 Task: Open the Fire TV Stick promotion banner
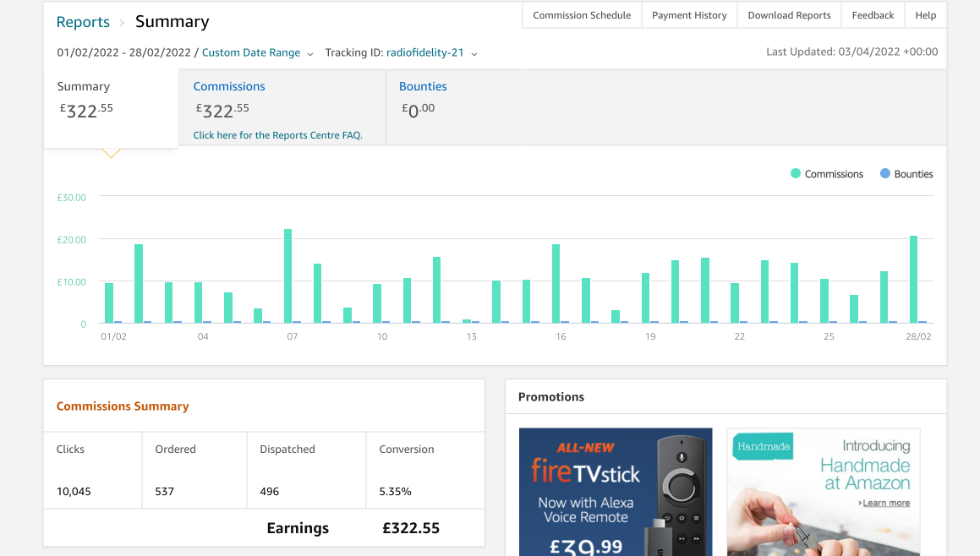click(616, 493)
